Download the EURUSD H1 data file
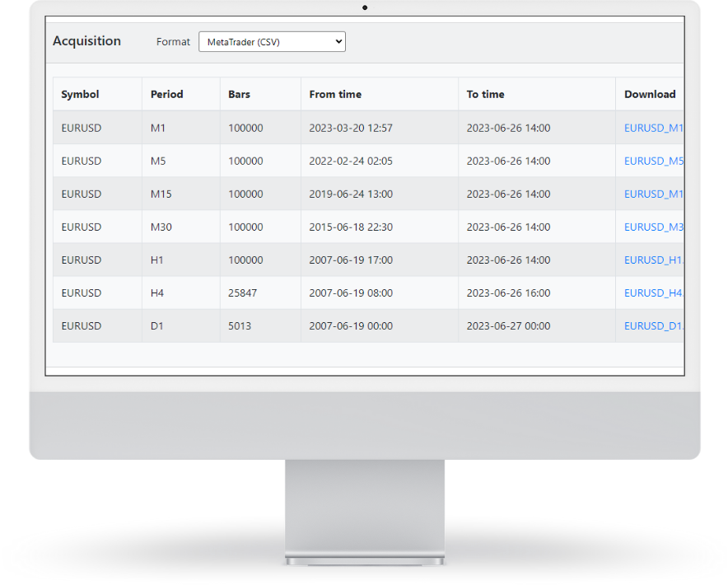This screenshot has height=585, width=728. tap(654, 260)
